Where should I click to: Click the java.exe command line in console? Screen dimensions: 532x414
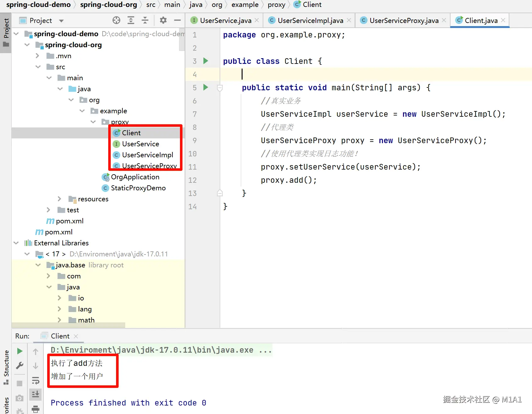tap(161, 350)
